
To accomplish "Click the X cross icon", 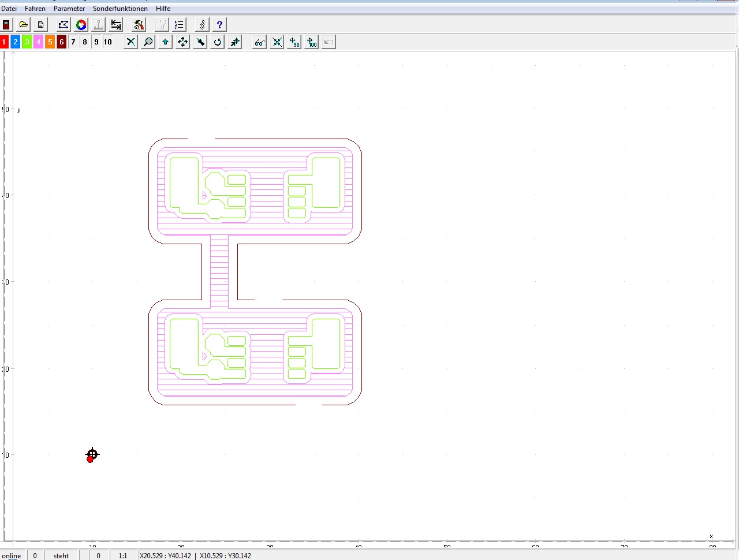I will [131, 42].
